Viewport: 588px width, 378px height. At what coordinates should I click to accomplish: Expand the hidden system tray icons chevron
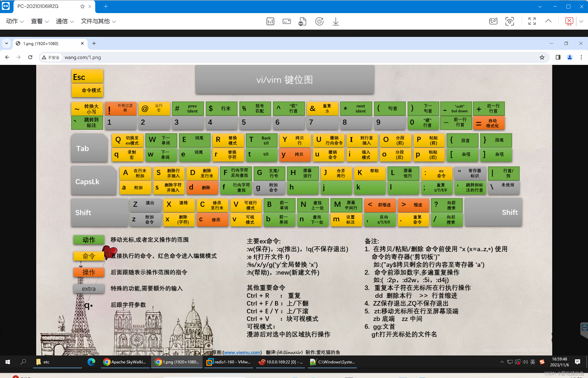coord(502,362)
